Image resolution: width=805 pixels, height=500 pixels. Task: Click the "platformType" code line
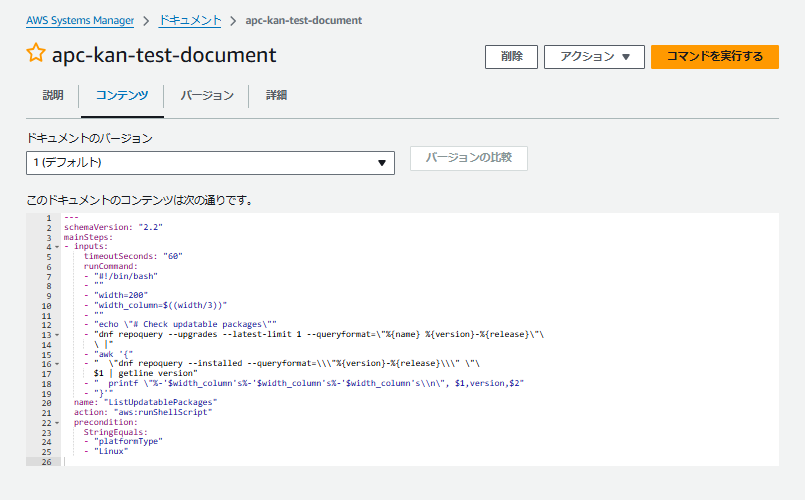pos(123,441)
